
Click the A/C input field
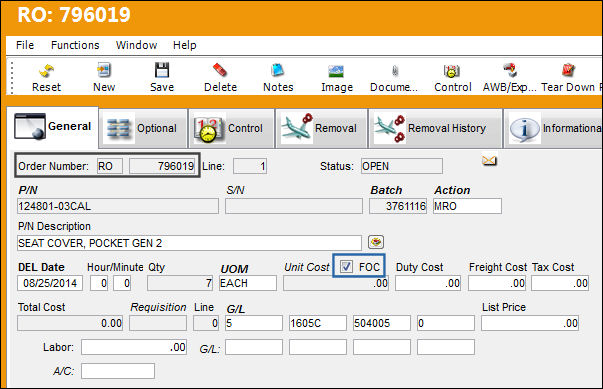(118, 371)
